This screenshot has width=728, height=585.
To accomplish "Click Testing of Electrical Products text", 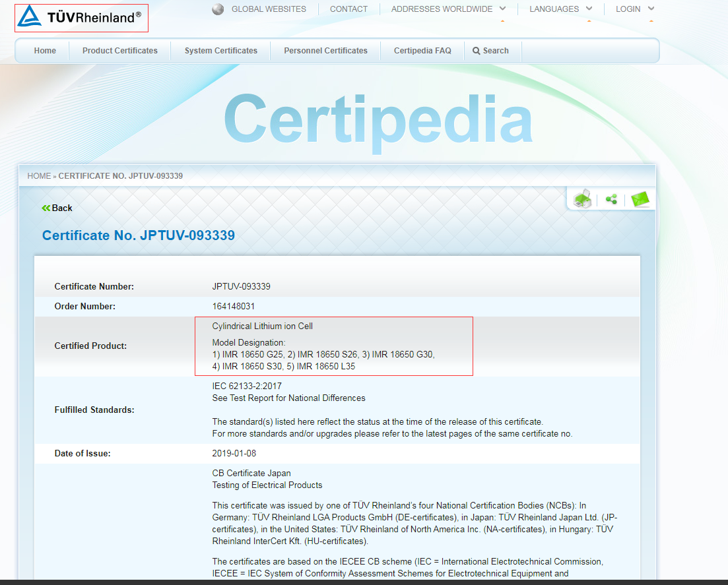I will tap(267, 485).
